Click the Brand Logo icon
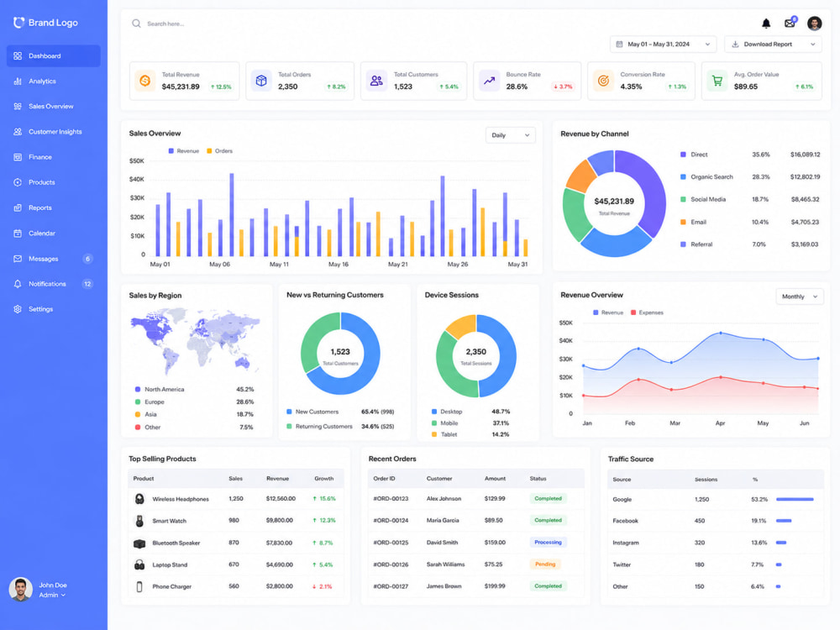Viewport: 840px width, 630px height. tap(18, 23)
